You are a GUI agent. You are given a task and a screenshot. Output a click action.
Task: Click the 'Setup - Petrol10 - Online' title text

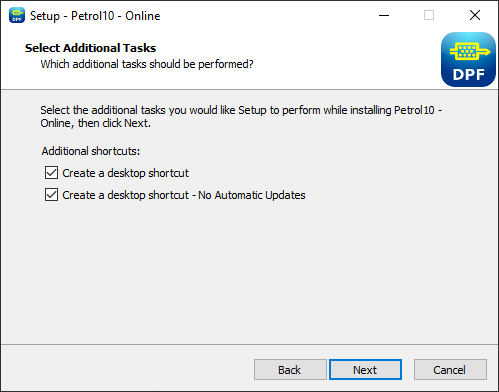click(x=95, y=16)
